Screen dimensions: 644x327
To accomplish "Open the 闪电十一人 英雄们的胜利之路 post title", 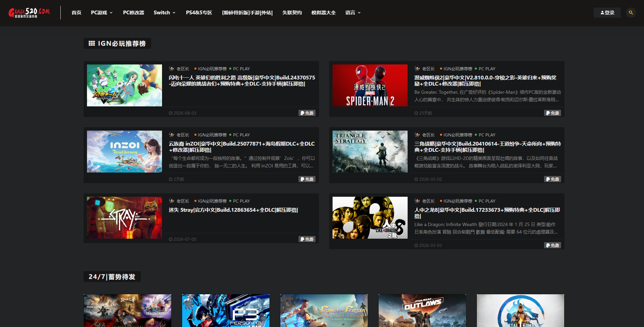I will click(x=242, y=81).
